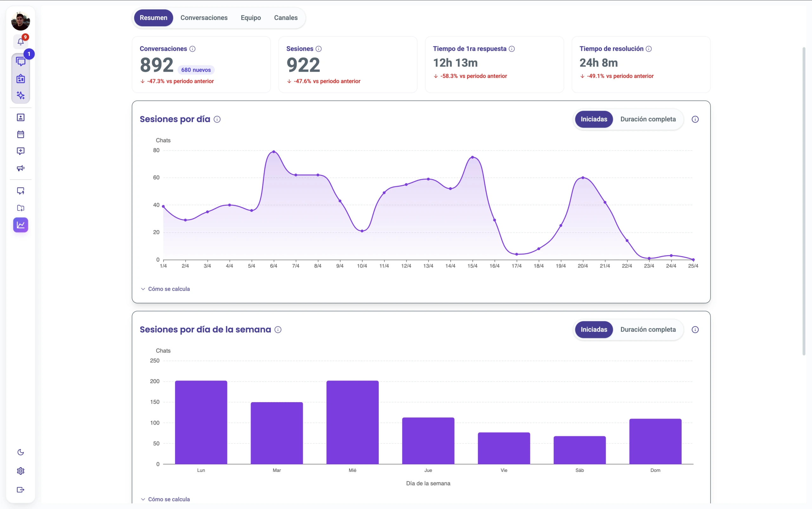Image resolution: width=812 pixels, height=509 pixels.
Task: Click the new message plus icon
Action: (x=21, y=151)
